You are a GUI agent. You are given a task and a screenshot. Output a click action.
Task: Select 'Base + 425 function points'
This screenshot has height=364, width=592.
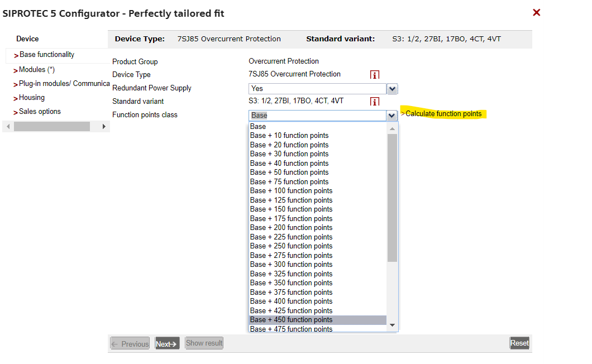point(318,311)
